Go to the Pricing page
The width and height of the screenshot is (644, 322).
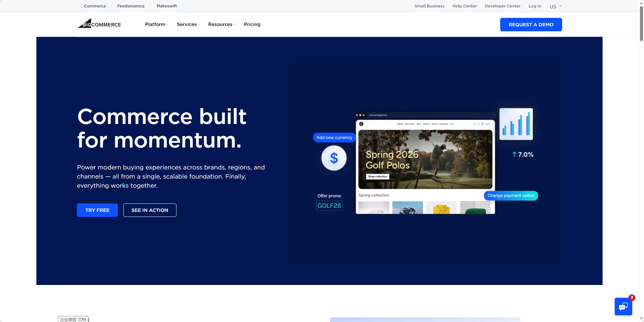[x=252, y=24]
